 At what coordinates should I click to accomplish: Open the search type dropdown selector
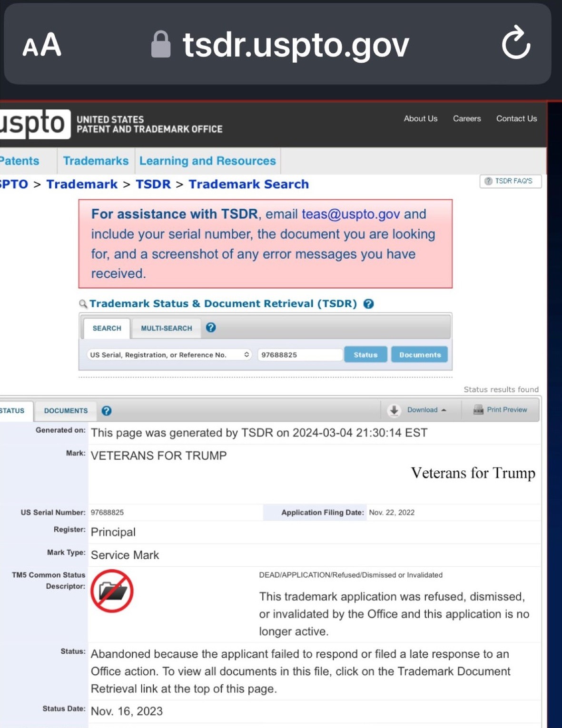169,355
